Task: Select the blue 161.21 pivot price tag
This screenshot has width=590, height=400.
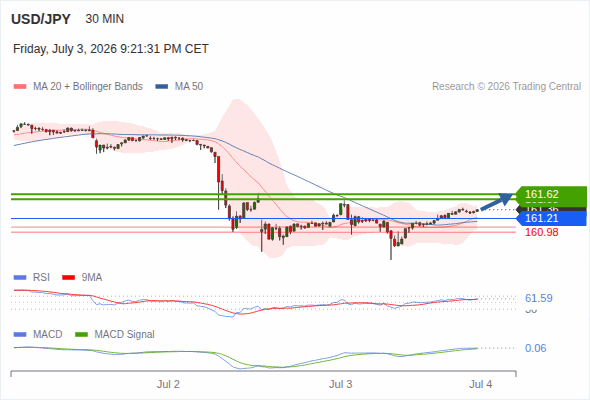Action: [551, 218]
